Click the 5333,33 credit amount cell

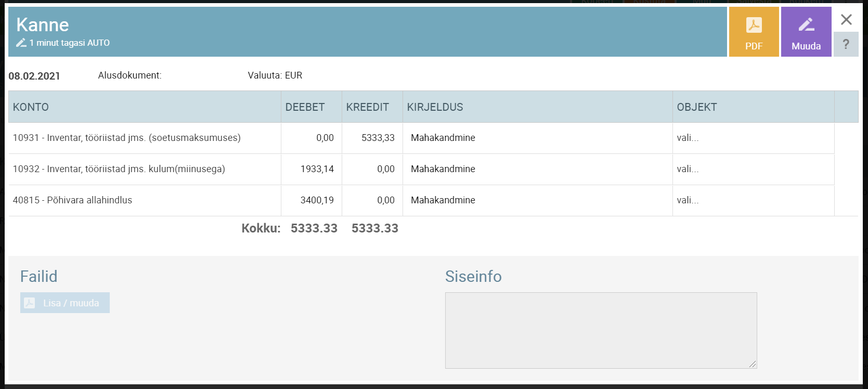click(378, 138)
